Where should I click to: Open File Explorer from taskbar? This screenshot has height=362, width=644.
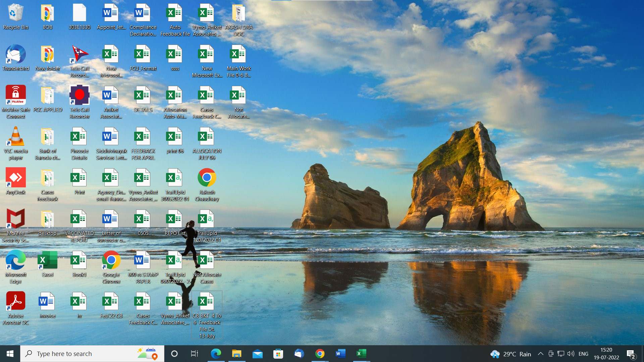click(x=237, y=354)
